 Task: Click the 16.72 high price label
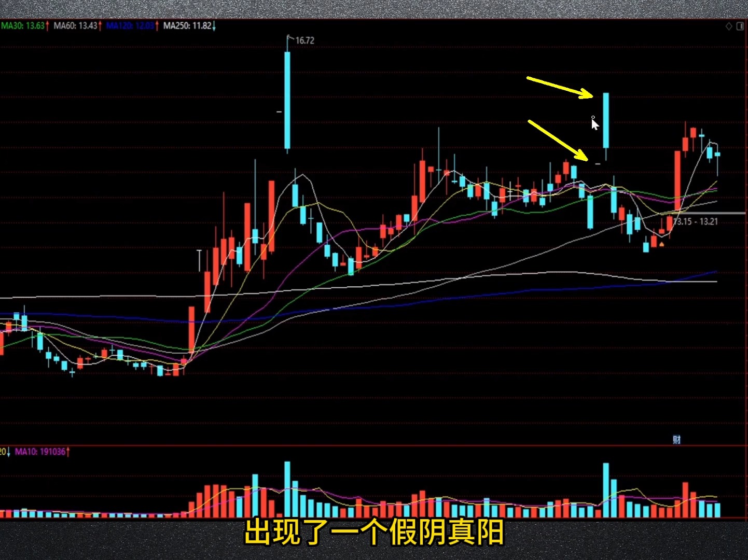tap(305, 40)
